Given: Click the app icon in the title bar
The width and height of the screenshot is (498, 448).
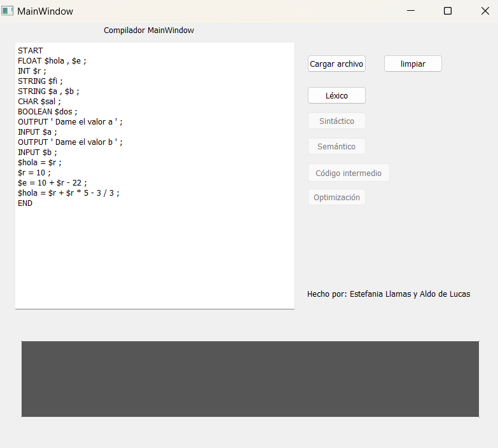Looking at the screenshot, I should click(x=8, y=11).
